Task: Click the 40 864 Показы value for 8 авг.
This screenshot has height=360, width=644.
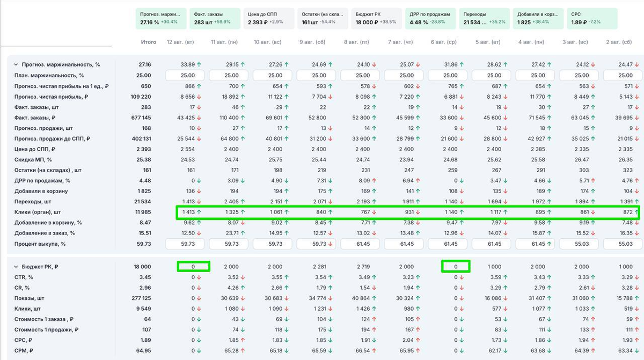Action: (x=362, y=298)
